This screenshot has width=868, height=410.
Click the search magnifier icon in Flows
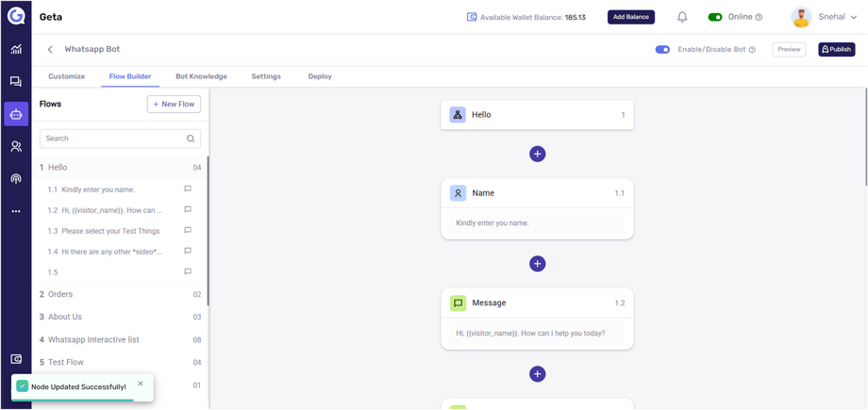click(x=191, y=139)
